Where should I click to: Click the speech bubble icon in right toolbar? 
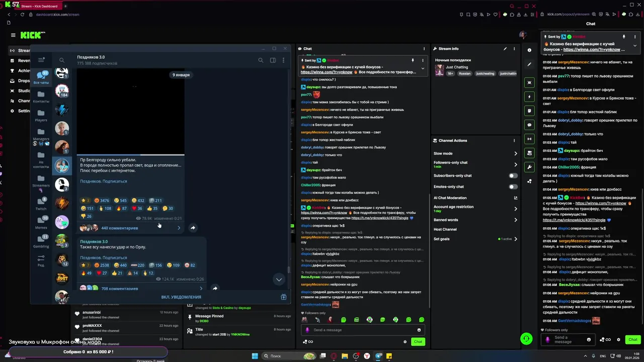click(x=529, y=125)
